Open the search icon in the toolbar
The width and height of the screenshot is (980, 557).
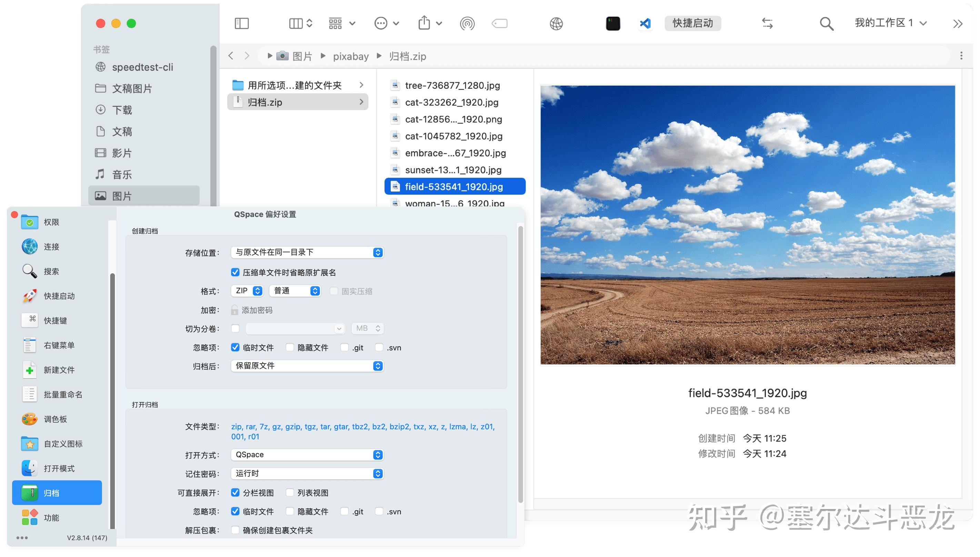tap(826, 23)
